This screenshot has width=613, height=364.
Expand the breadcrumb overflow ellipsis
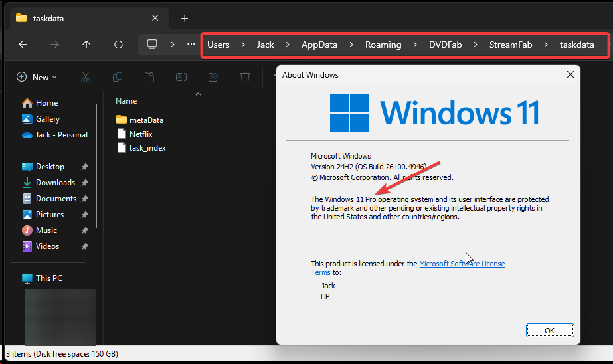click(x=191, y=45)
